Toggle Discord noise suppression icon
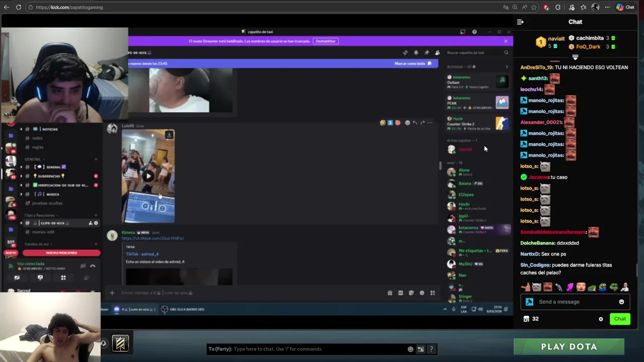Viewport: 644px width, 362px height. click(x=83, y=266)
